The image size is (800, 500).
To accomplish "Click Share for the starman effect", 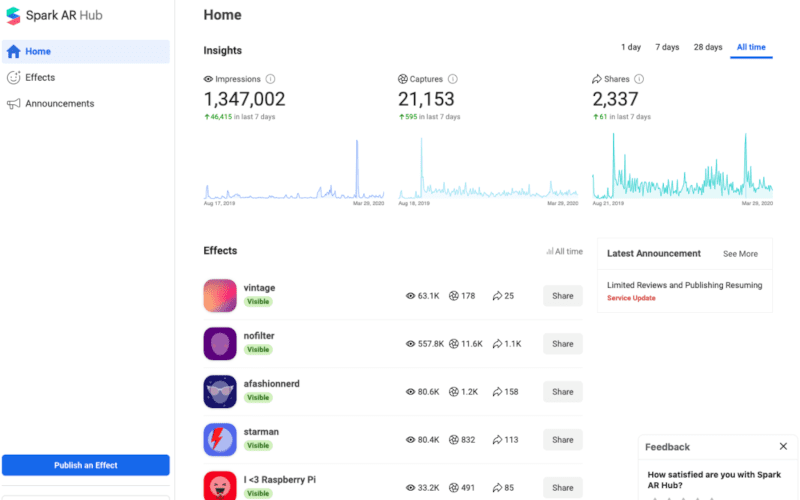I will tap(563, 440).
